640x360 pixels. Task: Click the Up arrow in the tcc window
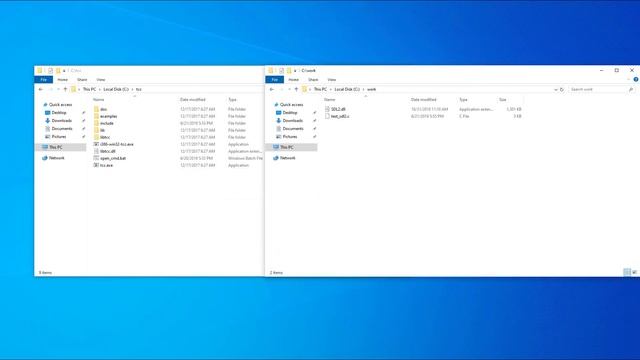(65, 89)
